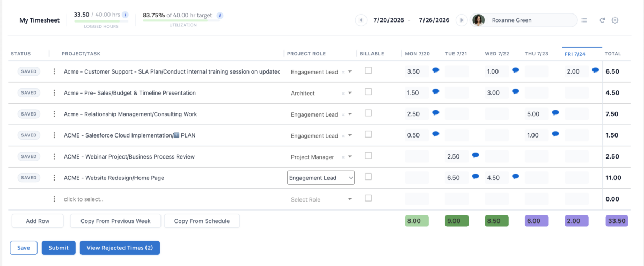Image resolution: width=644 pixels, height=266 pixels.
Task: Click Copy From Previous Week
Action: (x=115, y=221)
